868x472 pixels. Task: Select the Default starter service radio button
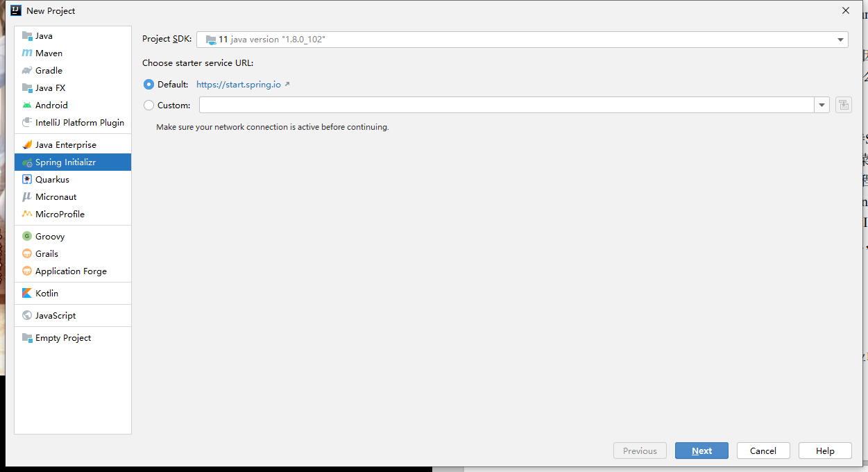pos(148,85)
